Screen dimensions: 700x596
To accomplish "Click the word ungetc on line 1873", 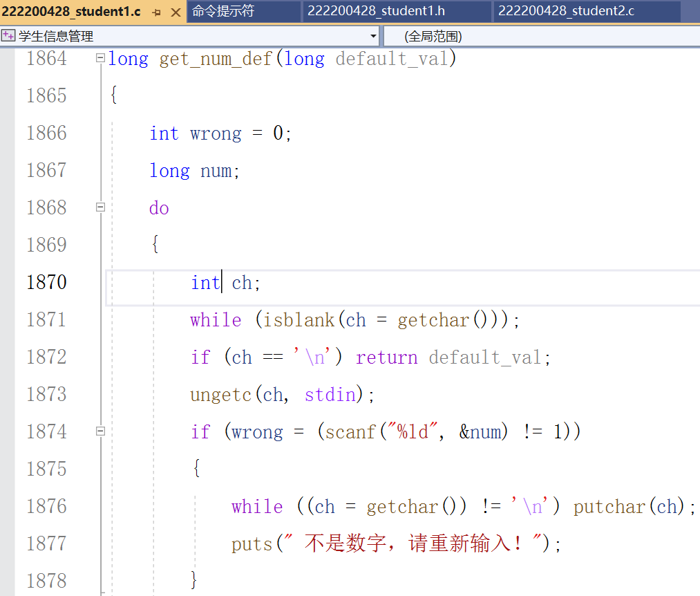I will coord(220,394).
